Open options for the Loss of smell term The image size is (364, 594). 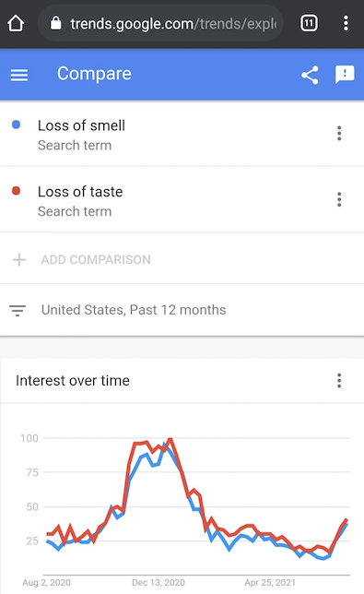339,134
